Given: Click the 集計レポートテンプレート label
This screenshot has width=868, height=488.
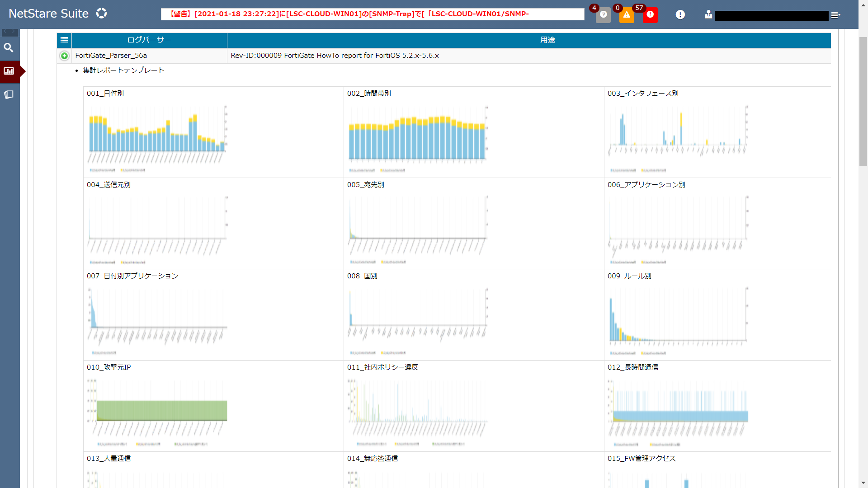Looking at the screenshot, I should pyautogui.click(x=123, y=70).
